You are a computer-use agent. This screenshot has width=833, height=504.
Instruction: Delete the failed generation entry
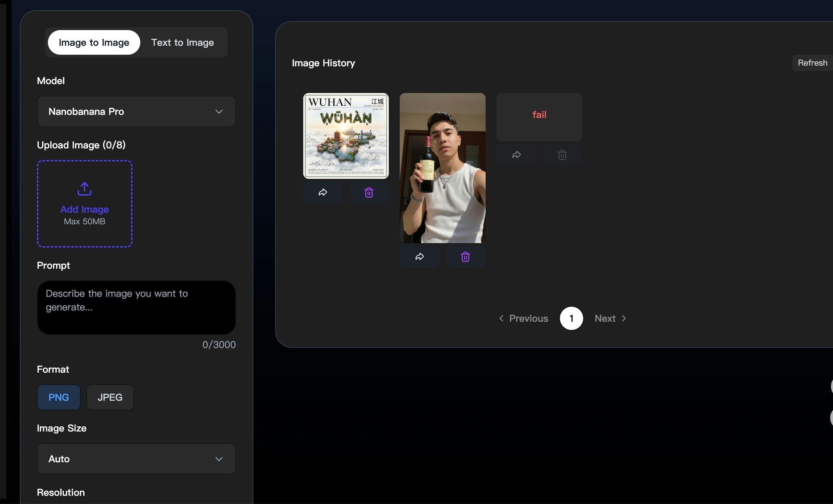coord(562,155)
